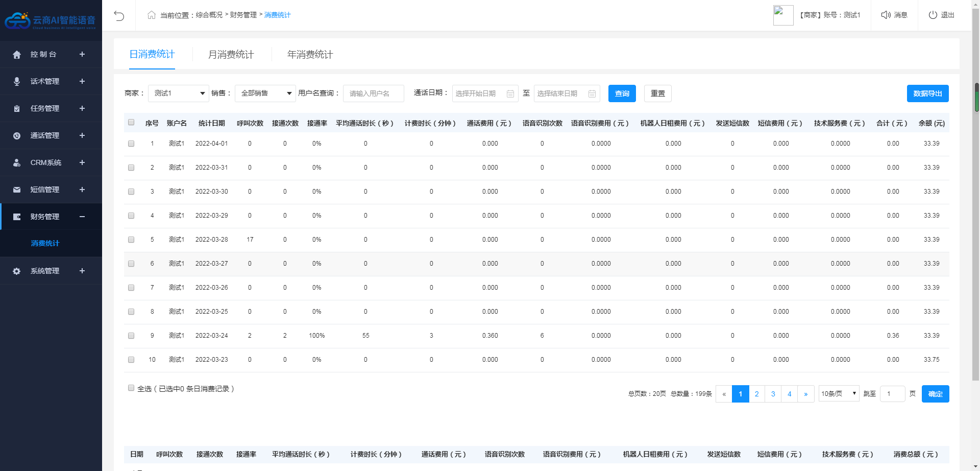Viewport: 980px width, 471px height.
Task: Open messages via the speaker icon
Action: tap(886, 15)
